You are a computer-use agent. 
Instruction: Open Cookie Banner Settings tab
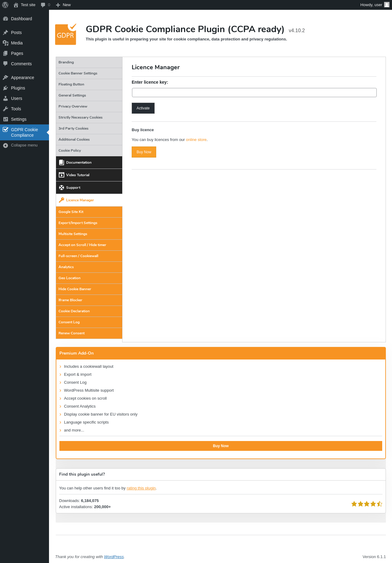click(x=89, y=73)
